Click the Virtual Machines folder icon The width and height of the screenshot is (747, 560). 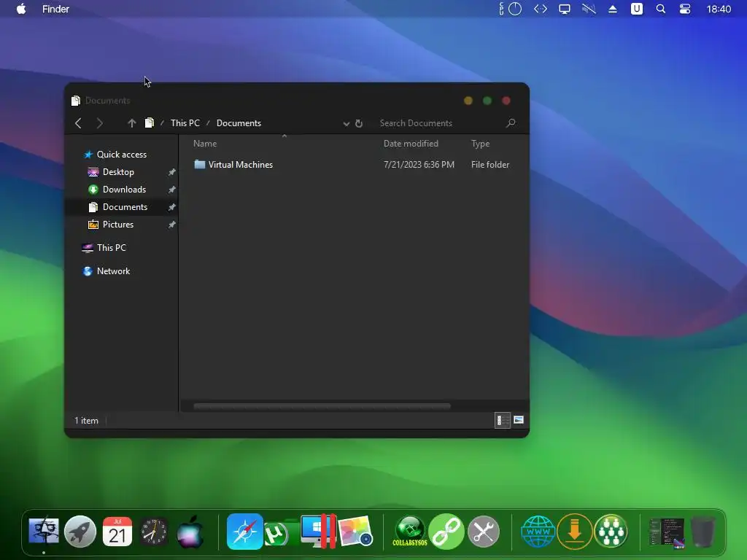tap(200, 164)
